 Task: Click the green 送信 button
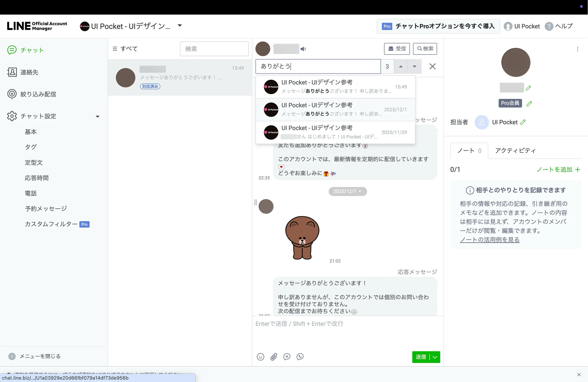pos(421,357)
